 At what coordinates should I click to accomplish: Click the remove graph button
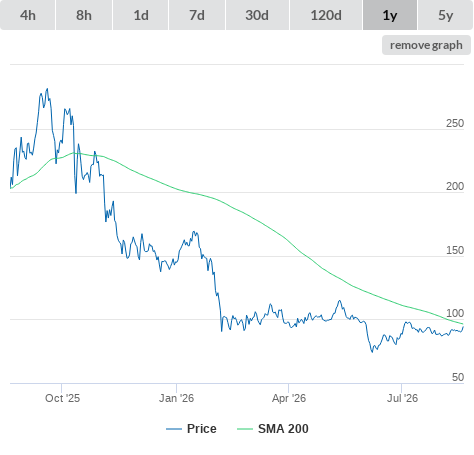click(426, 45)
